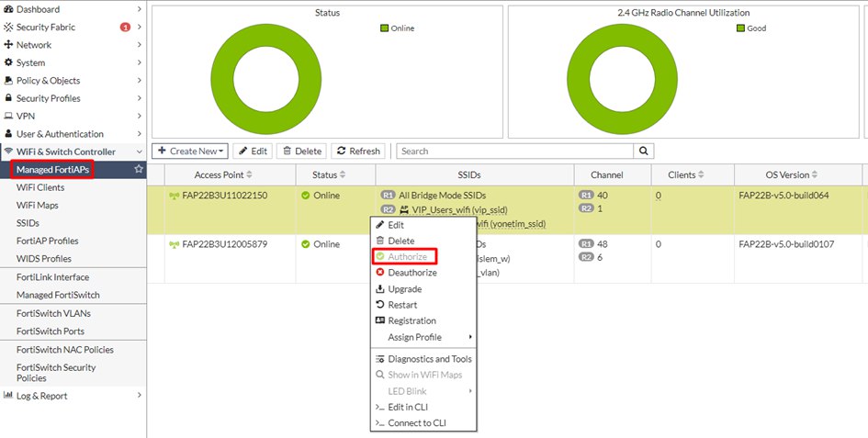Toggle the Good legend in channel chart
Image resolution: width=868 pixels, height=438 pixels.
point(750,28)
